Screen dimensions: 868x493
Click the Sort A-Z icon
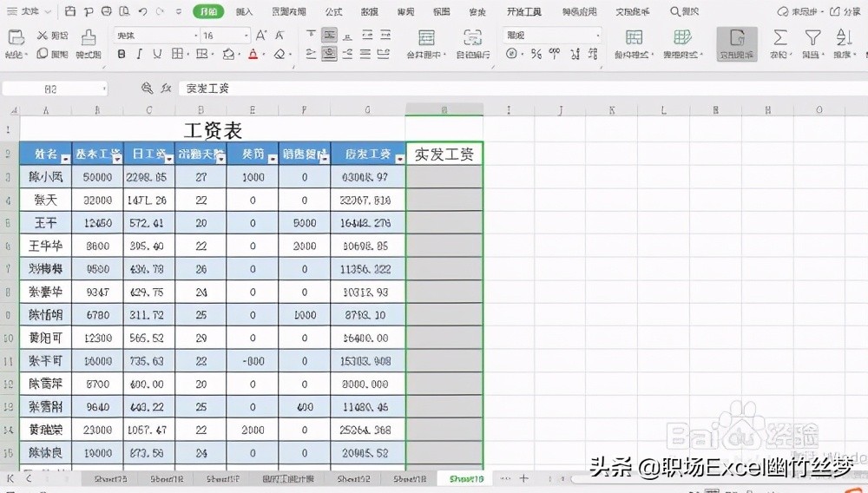point(844,37)
